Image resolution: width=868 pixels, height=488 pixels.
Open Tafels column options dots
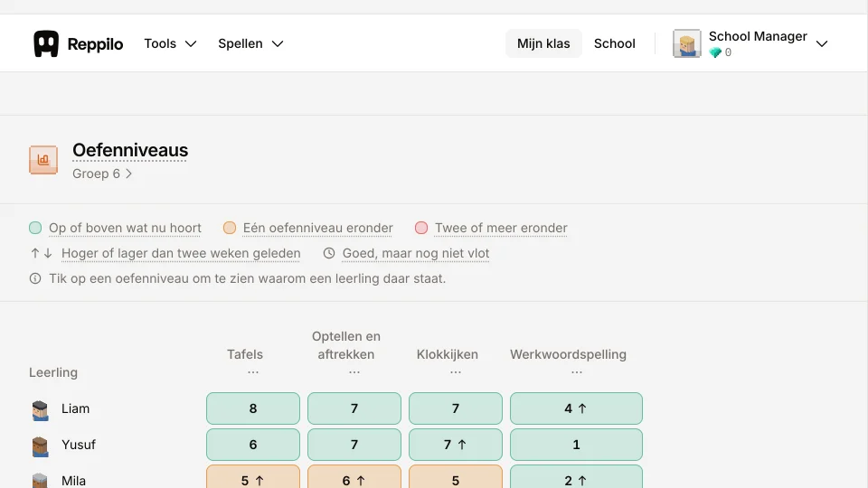coord(253,372)
